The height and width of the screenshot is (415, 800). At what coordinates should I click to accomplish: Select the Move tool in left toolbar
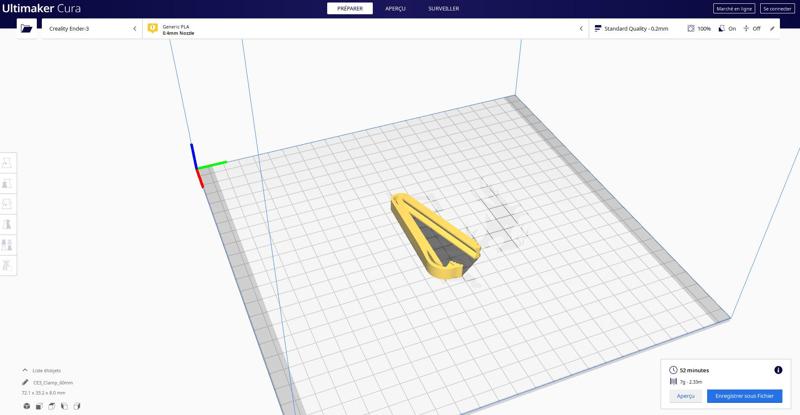(x=7, y=163)
